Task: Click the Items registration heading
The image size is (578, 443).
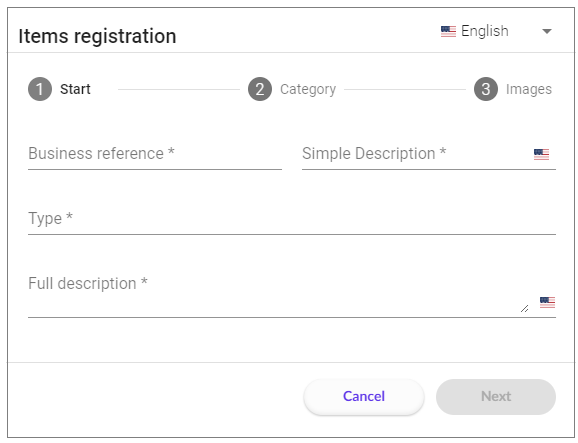Action: pyautogui.click(x=97, y=36)
